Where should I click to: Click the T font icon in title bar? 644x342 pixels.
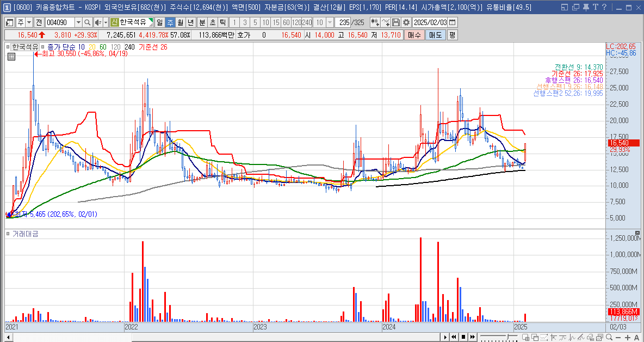click(595, 7)
